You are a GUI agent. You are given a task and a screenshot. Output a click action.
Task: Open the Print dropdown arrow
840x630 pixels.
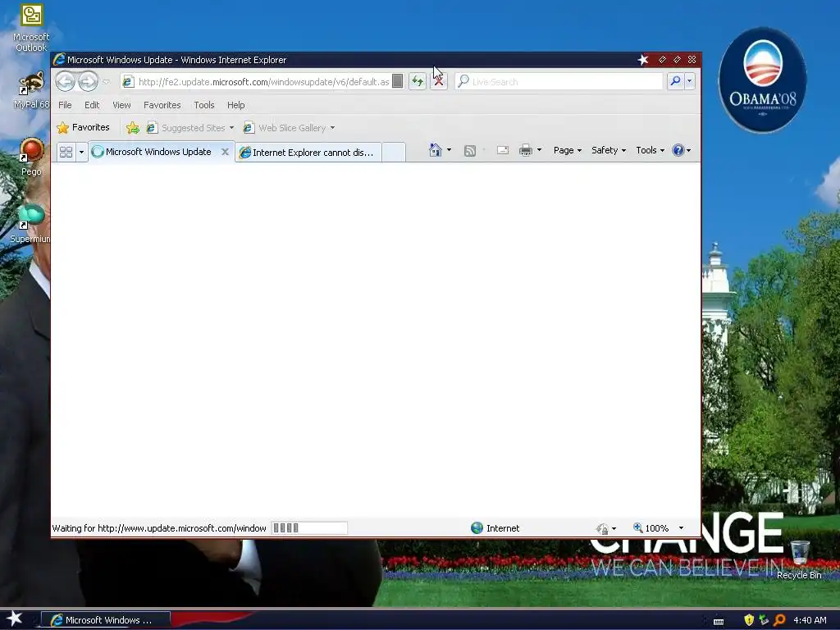click(x=540, y=151)
